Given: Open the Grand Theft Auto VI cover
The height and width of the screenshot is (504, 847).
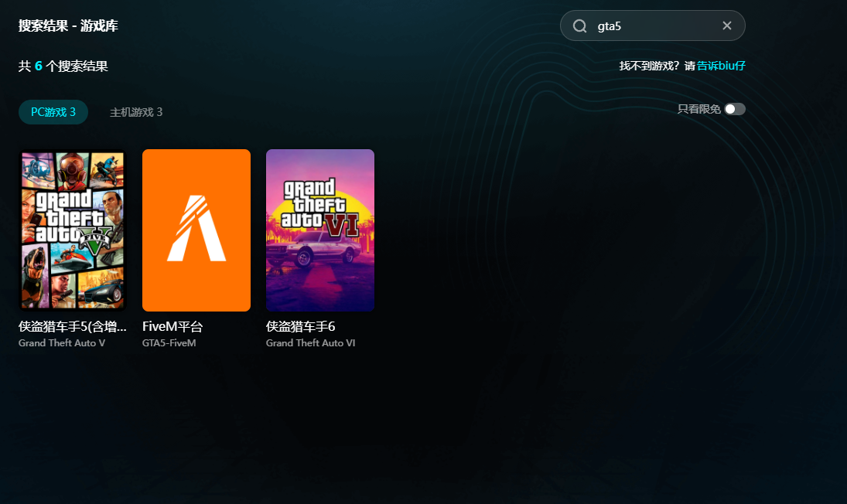Looking at the screenshot, I should pyautogui.click(x=319, y=230).
